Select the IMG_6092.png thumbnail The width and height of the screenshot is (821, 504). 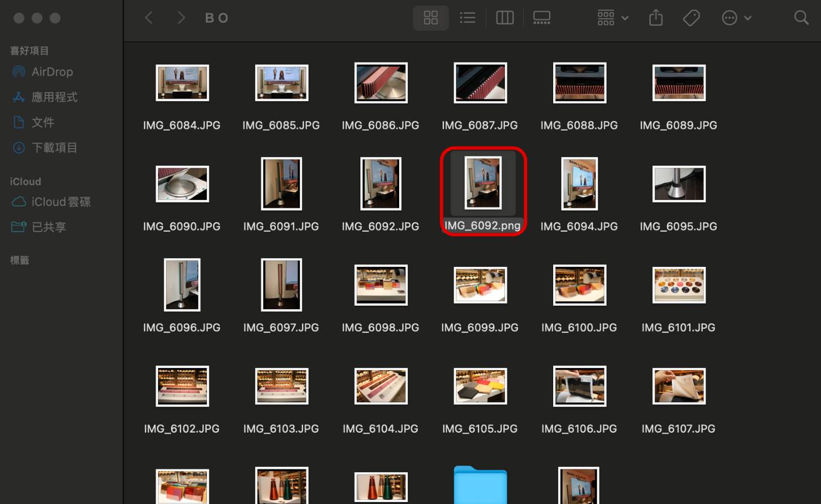(483, 183)
